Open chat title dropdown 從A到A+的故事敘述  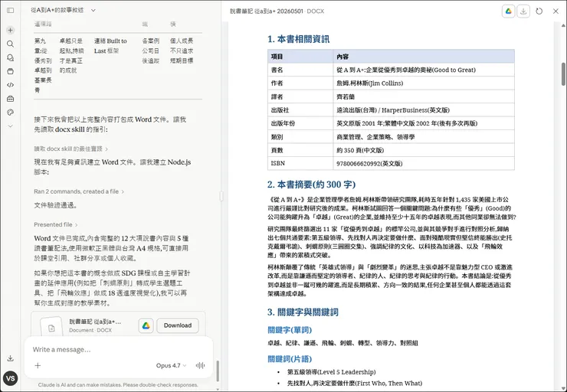click(x=64, y=11)
